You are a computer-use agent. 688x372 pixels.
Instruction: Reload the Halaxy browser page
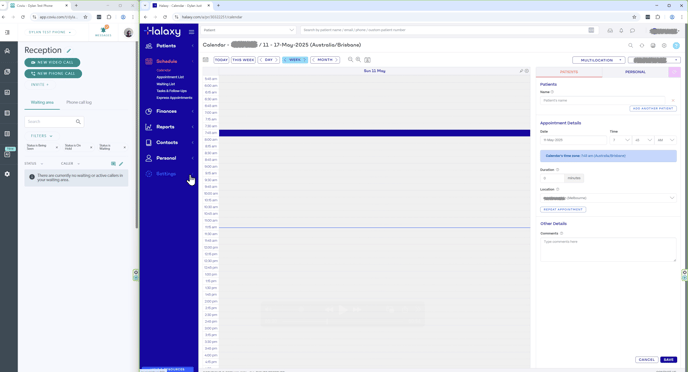click(x=165, y=17)
